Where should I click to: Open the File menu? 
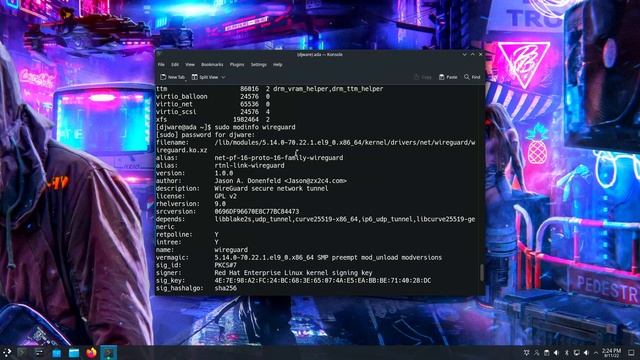161,64
